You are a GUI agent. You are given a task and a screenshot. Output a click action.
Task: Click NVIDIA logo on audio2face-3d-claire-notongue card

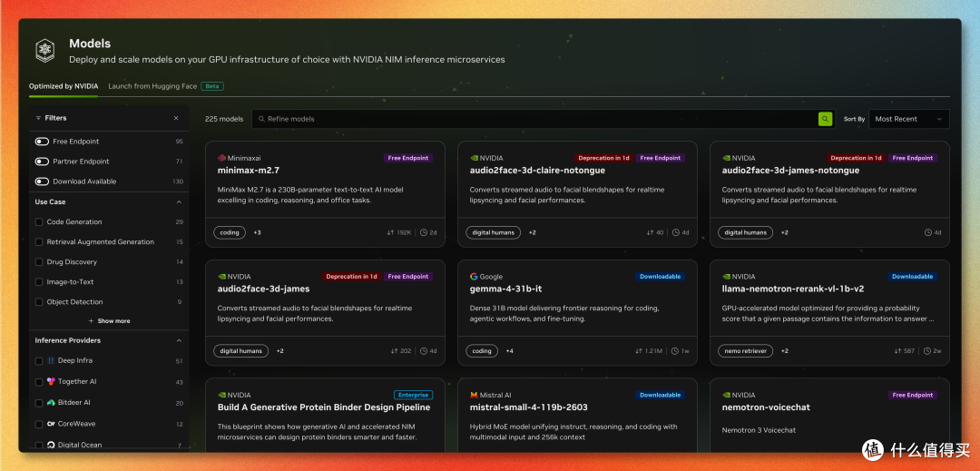[474, 158]
